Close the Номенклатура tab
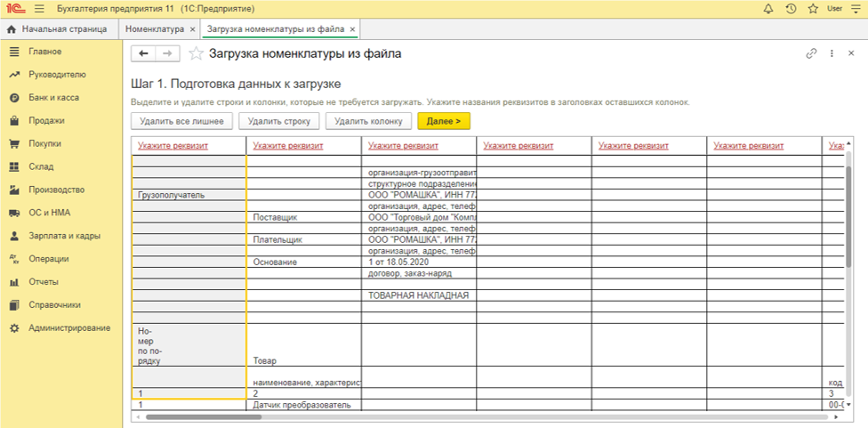Viewport: 868px width, 428px height. [x=192, y=28]
